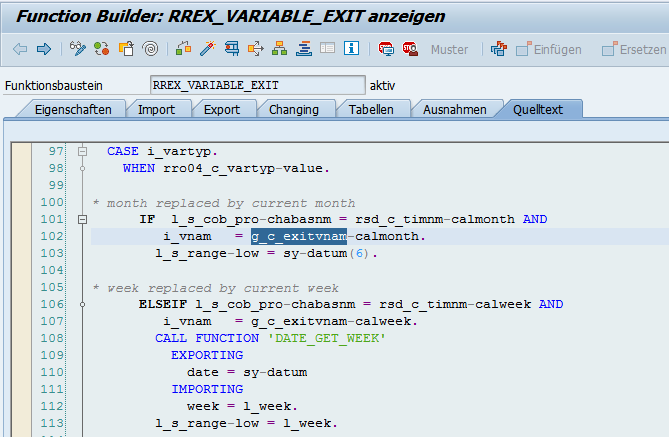The width and height of the screenshot is (669, 437).
Task: Open the object list hierarchy icon
Action: click(x=279, y=49)
